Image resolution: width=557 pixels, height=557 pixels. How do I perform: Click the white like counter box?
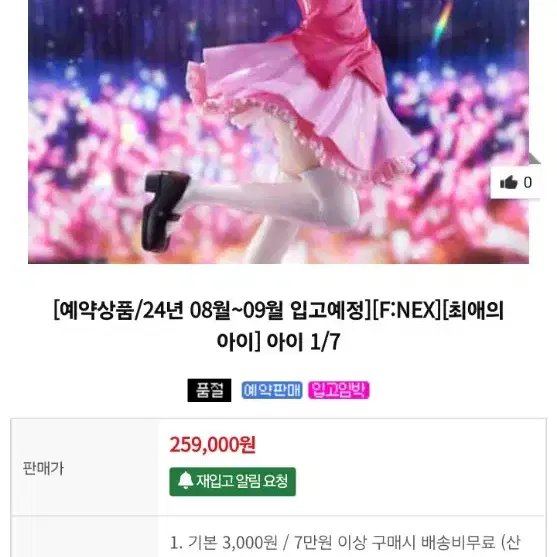click(516, 183)
